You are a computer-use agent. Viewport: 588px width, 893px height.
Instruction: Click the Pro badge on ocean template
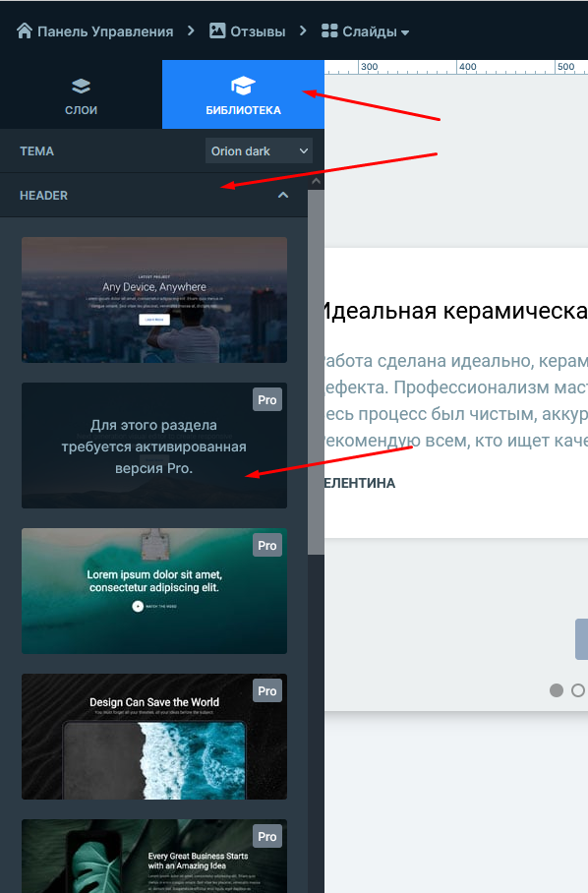(267, 546)
